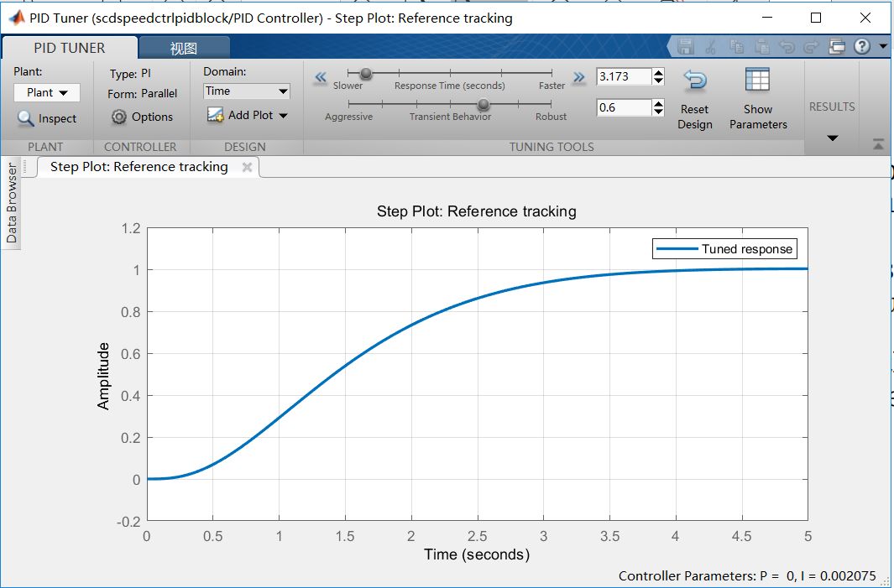
Task: Expand the Plant dropdown
Action: (x=47, y=93)
